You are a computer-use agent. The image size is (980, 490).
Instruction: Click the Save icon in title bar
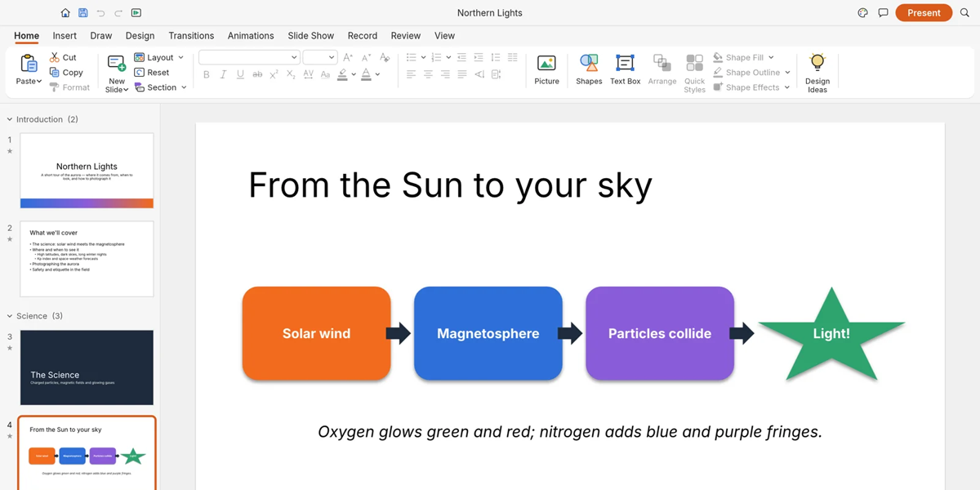tap(82, 13)
